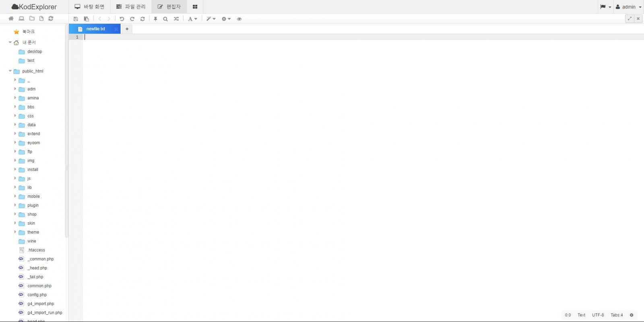The width and height of the screenshot is (644, 322).
Task: Reload file with refresh arrows icon
Action: [142, 19]
